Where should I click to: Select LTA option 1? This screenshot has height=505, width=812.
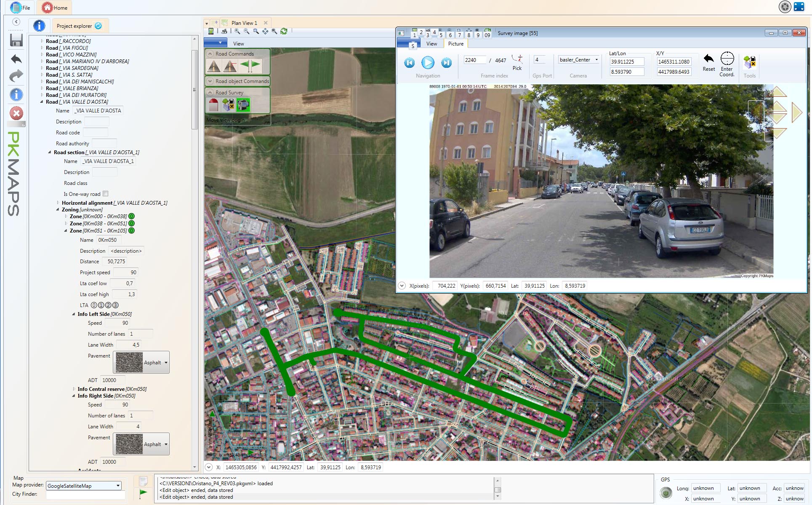[x=101, y=305]
